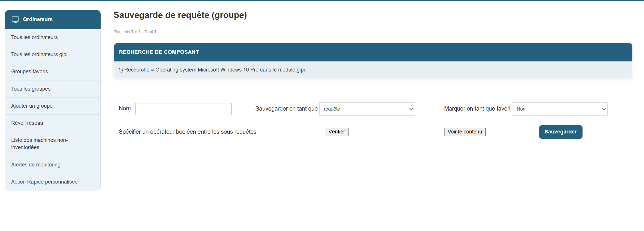Open Liste des machines non-inventoriées
This screenshot has width=644, height=231.
pyautogui.click(x=39, y=144)
